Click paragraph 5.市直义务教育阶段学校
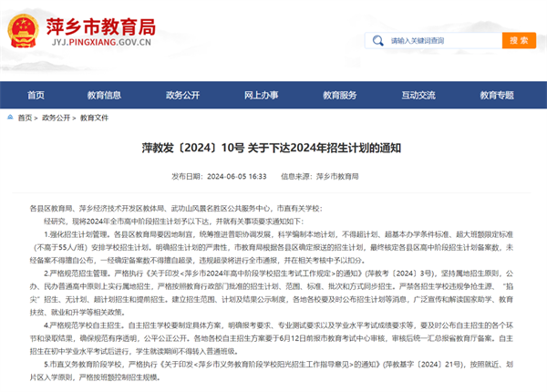This screenshot has width=547, height=392. point(272,371)
